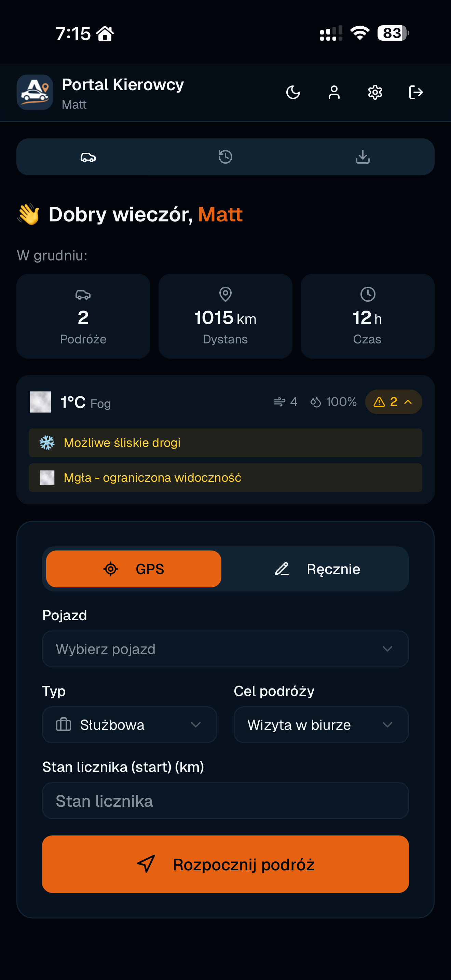
Task: Expand the Typ Służbowa dropdown
Action: coord(129,725)
